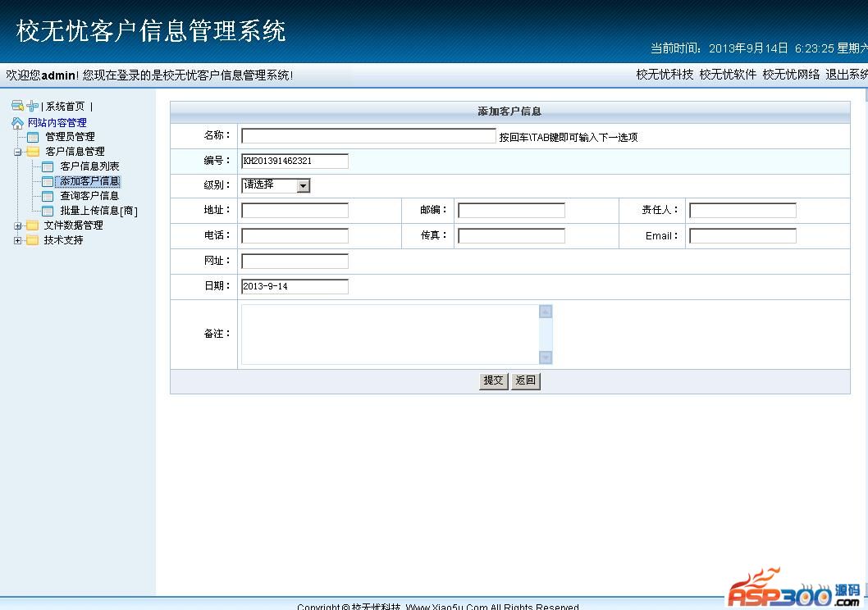Click the home icon beside 网站内容管理
Viewport: 868px width, 610px height.
(18, 123)
